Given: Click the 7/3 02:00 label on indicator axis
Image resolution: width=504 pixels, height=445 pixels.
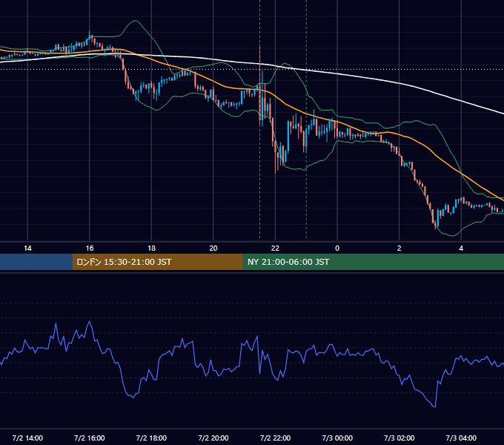Looking at the screenshot, I should tap(399, 438).
